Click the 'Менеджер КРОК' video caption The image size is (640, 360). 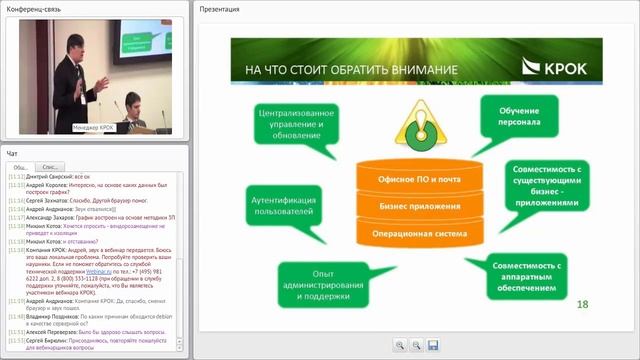click(93, 128)
